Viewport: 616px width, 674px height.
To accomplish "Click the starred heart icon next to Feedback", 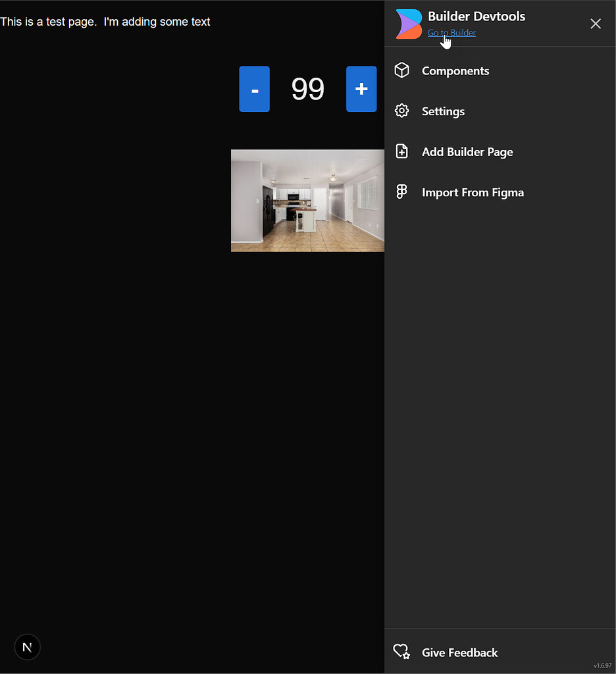I will point(401,652).
